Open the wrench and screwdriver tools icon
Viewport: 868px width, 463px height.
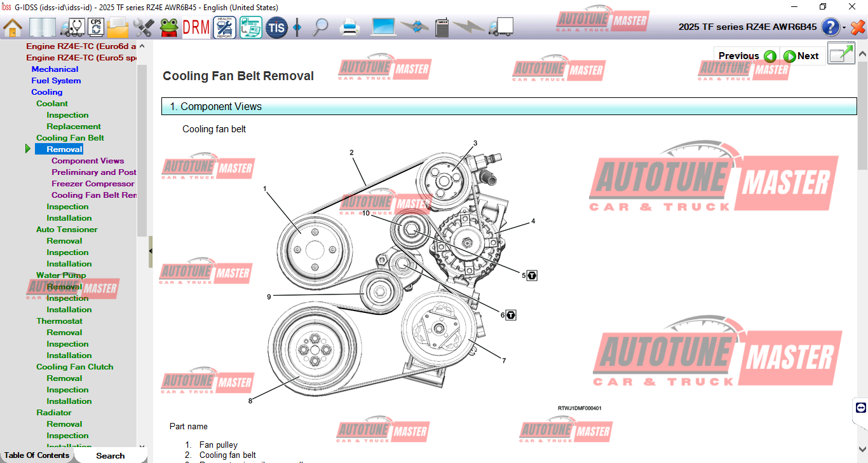(x=143, y=27)
